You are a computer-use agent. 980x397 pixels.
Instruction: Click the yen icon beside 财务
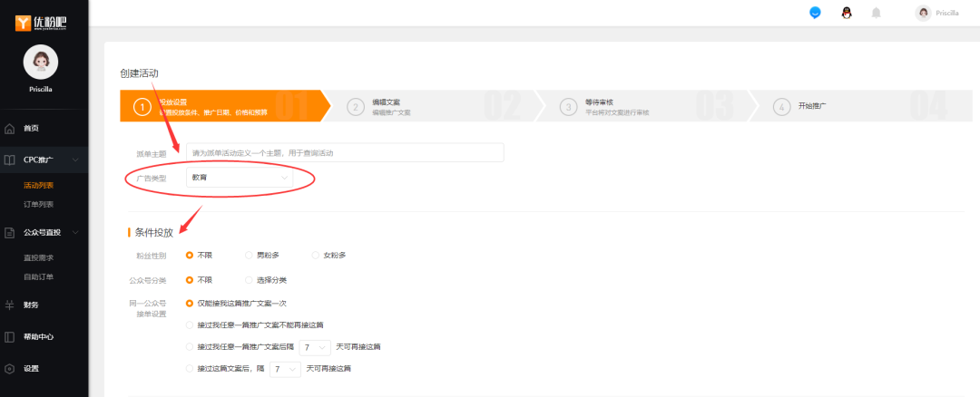click(9, 305)
